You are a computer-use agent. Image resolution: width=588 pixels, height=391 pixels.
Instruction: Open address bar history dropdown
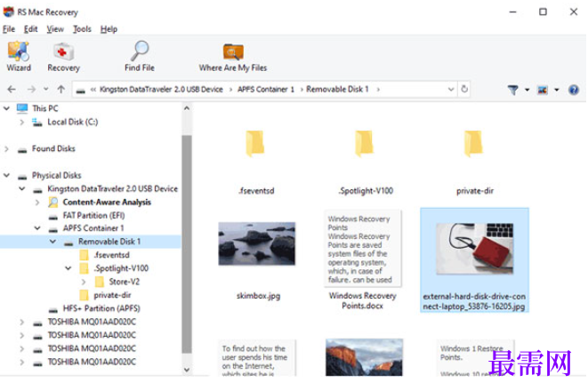pos(451,89)
